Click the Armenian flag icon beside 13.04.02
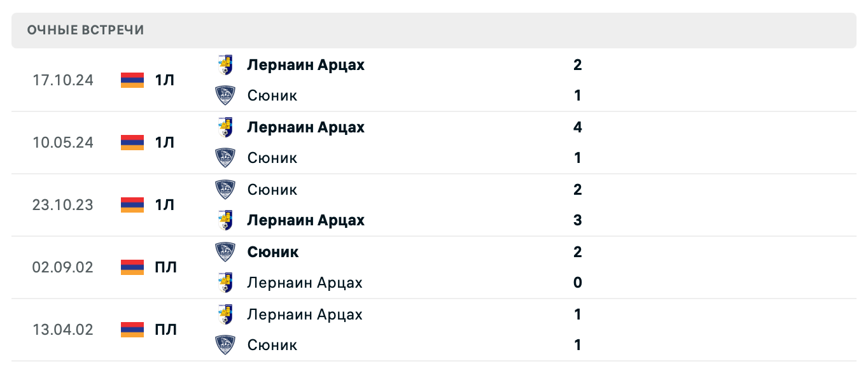The image size is (868, 373). click(x=132, y=330)
